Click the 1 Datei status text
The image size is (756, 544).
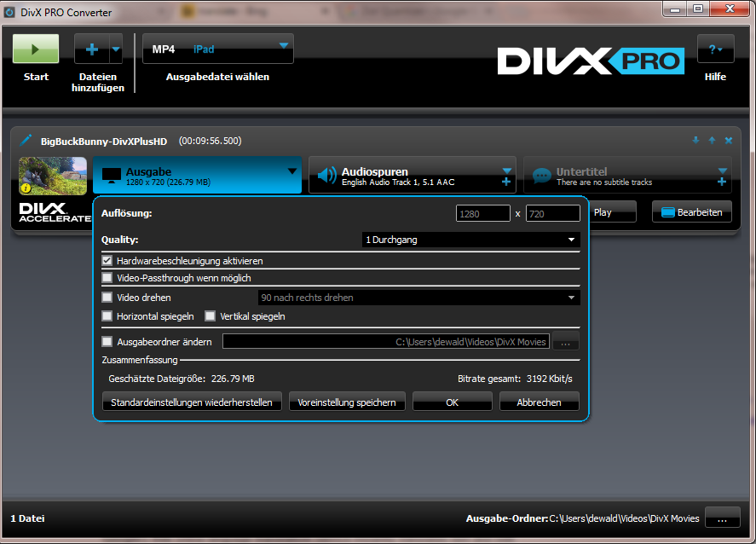[x=27, y=518]
